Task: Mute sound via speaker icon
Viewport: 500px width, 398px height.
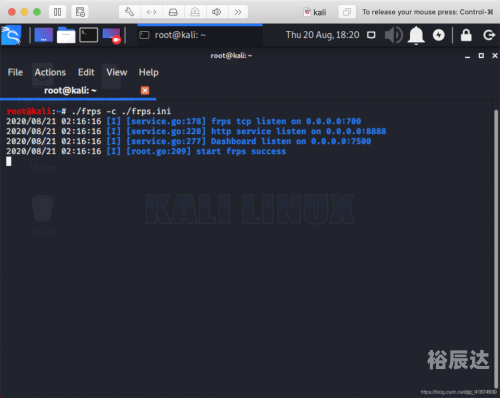Action: tap(394, 35)
